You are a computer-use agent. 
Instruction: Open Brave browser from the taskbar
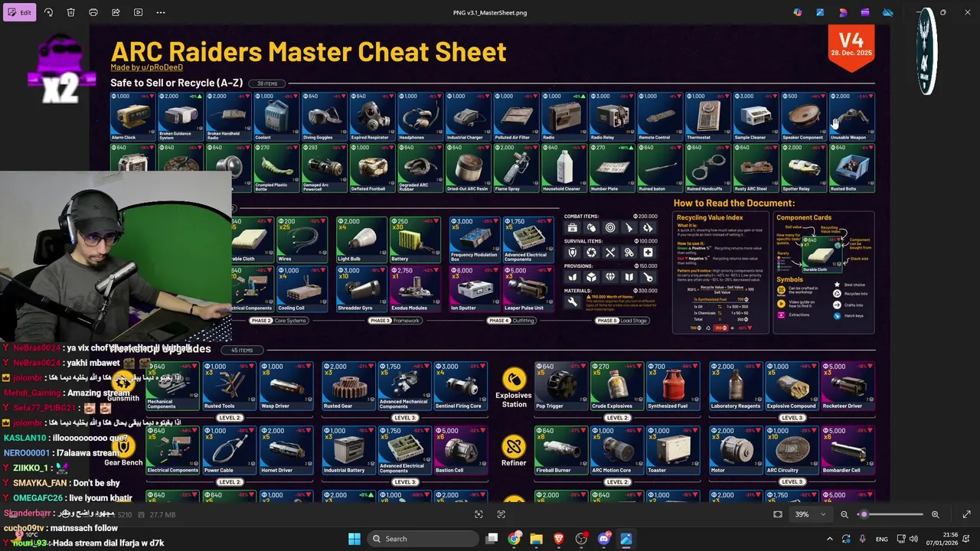[559, 539]
